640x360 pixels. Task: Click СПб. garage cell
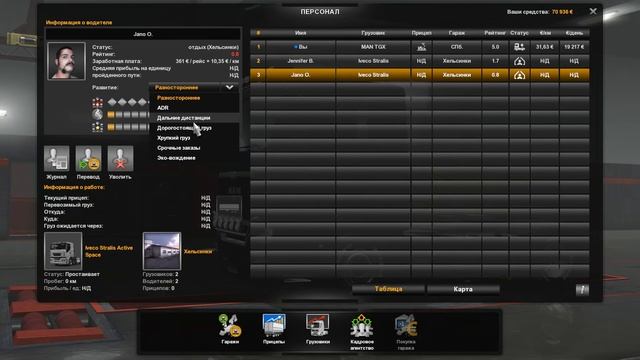tap(456, 47)
